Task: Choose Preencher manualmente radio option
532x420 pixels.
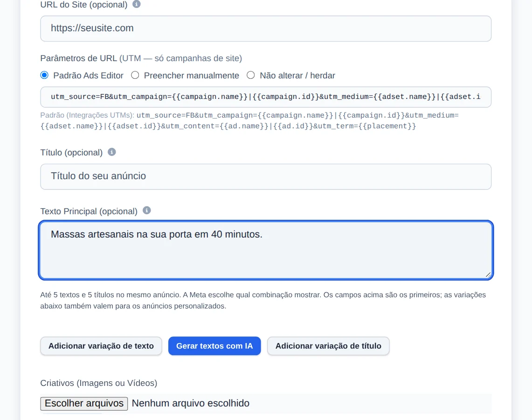Action: coord(135,75)
